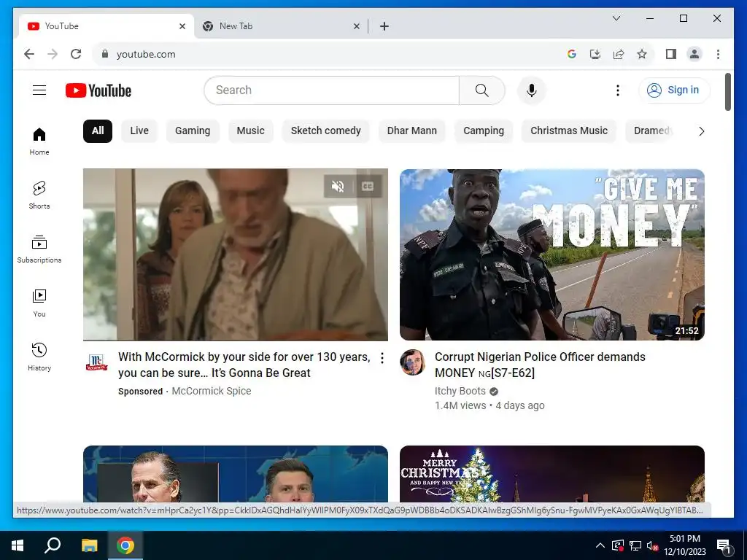The height and width of the screenshot is (560, 747).
Task: Start voice search with the microphone icon
Action: tap(531, 90)
